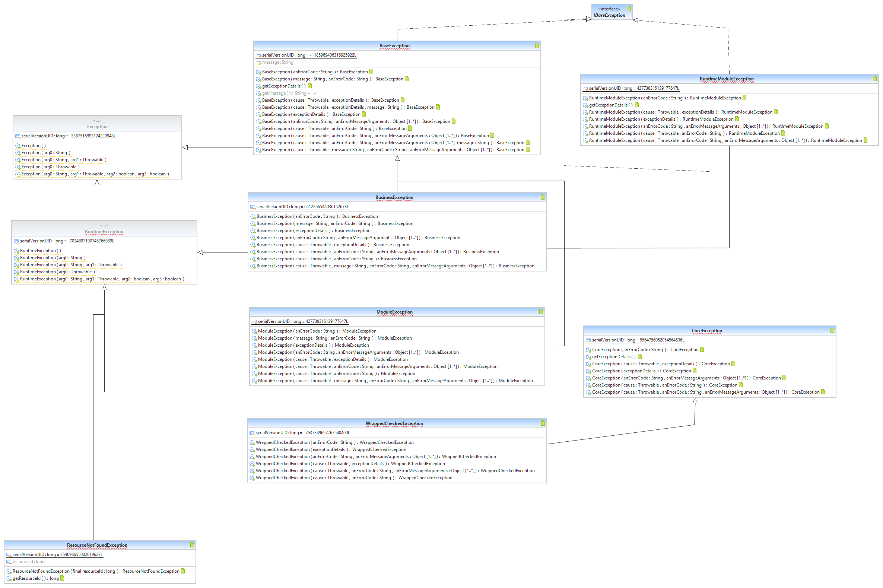Click the 'Exception ( arg0 : Throwable )' constructor

pyautogui.click(x=50, y=167)
